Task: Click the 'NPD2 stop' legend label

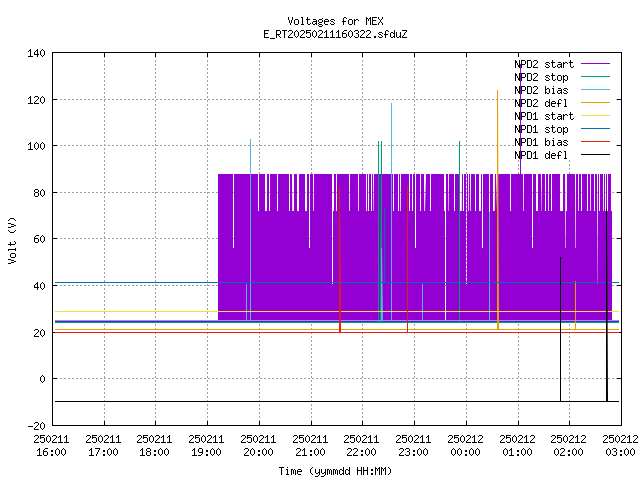Action: 541,77
